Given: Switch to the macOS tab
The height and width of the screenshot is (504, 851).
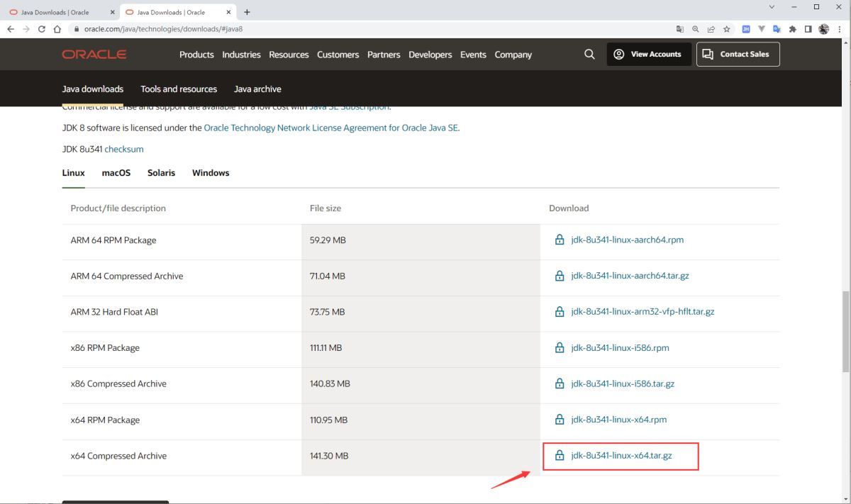Looking at the screenshot, I should click(x=116, y=173).
